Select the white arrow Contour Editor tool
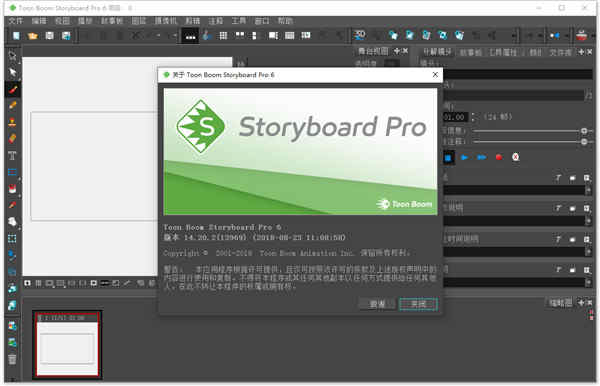The height and width of the screenshot is (386, 600). tap(12, 73)
